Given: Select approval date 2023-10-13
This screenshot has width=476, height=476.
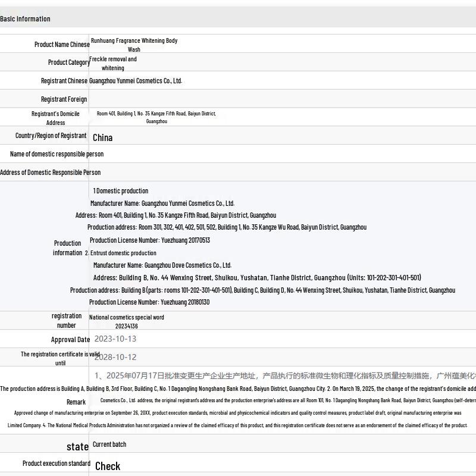Looking at the screenshot, I should pyautogui.click(x=115, y=339).
